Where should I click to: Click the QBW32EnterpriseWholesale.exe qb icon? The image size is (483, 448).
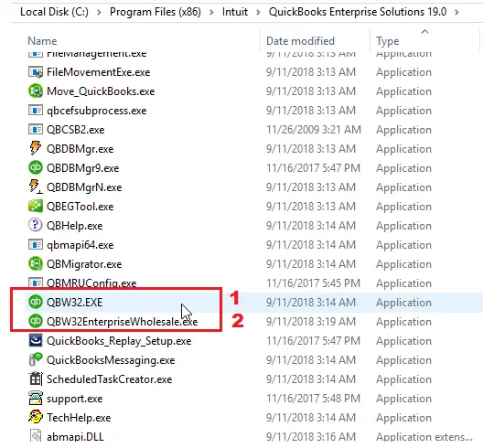tap(36, 321)
